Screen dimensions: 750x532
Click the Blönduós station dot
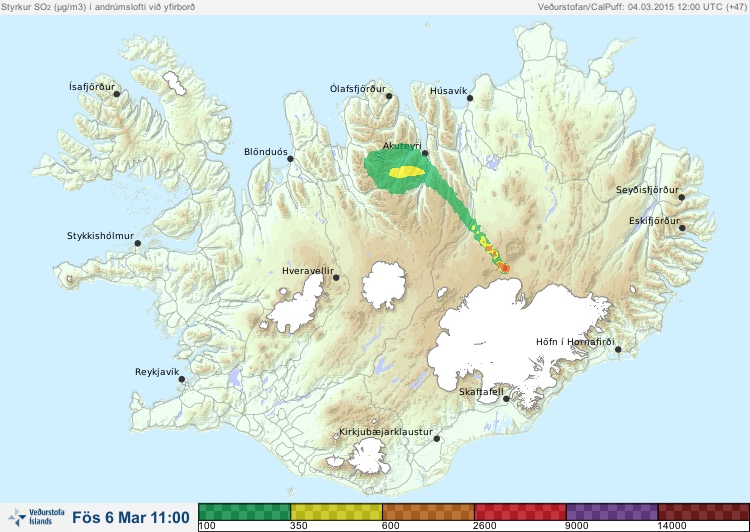point(290,159)
